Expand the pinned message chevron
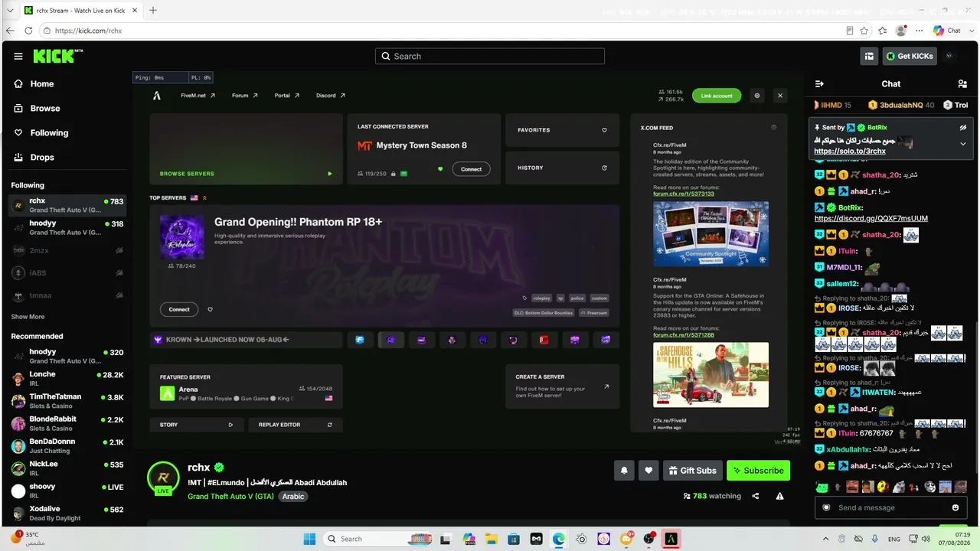This screenshot has width=980, height=551. [x=963, y=144]
